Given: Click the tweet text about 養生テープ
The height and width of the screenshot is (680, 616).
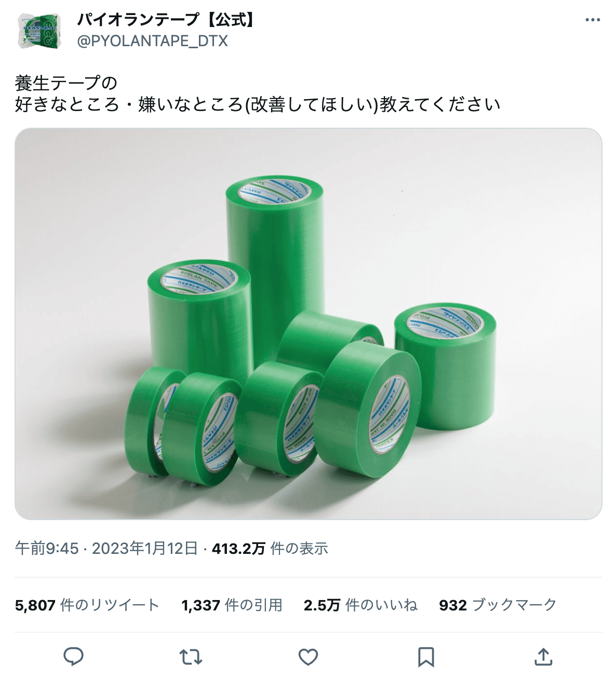Looking at the screenshot, I should [x=257, y=93].
